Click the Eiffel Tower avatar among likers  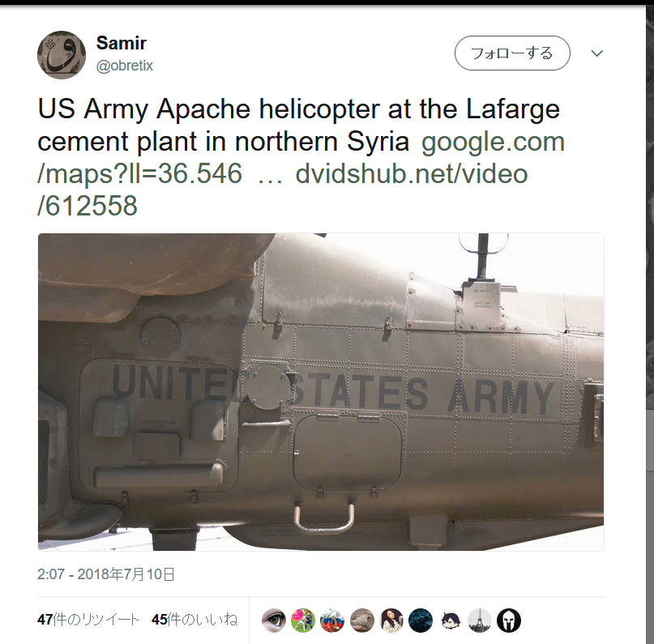(x=480, y=621)
